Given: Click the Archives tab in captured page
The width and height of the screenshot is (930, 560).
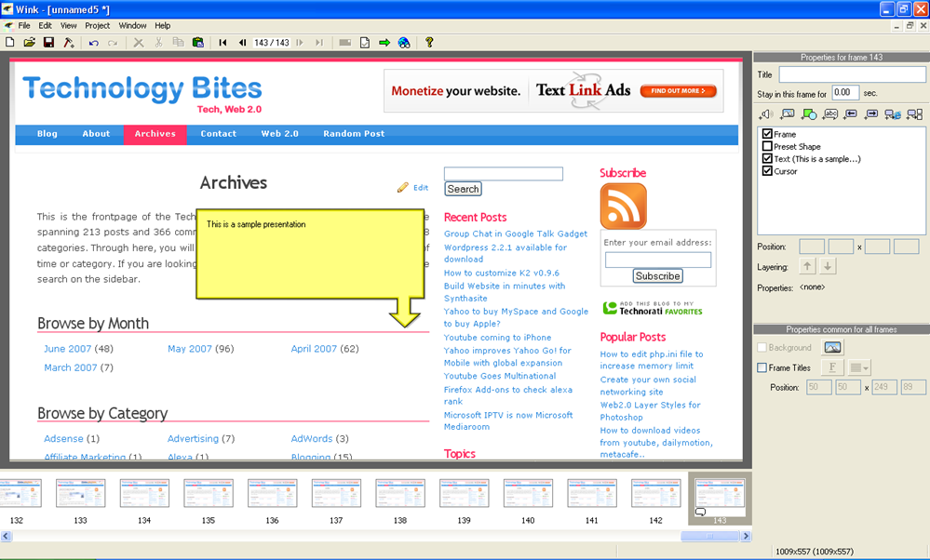Looking at the screenshot, I should pyautogui.click(x=155, y=134).
